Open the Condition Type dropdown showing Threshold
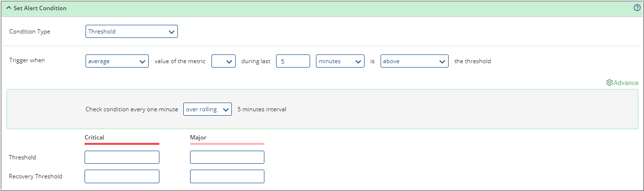 (132, 32)
